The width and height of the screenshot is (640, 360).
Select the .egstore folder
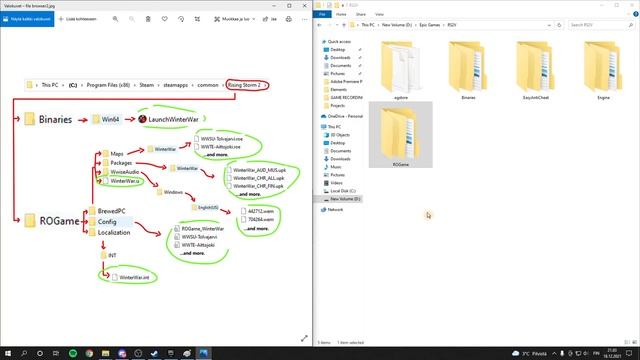(x=400, y=70)
